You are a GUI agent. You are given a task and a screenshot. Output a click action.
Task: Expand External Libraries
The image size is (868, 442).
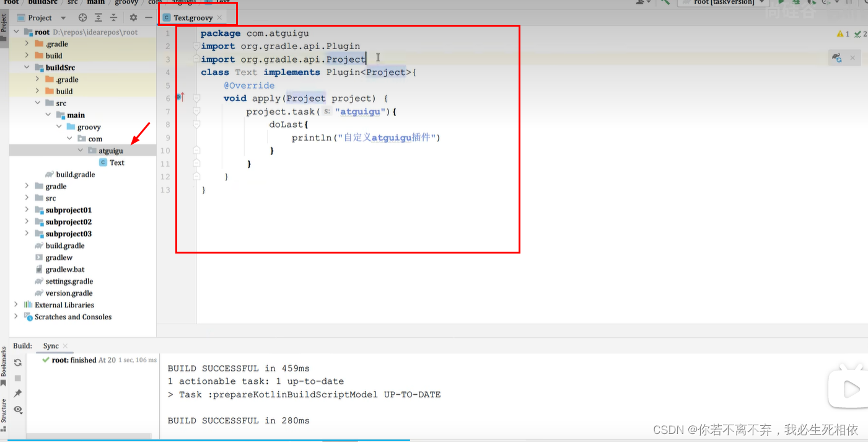(x=16, y=305)
